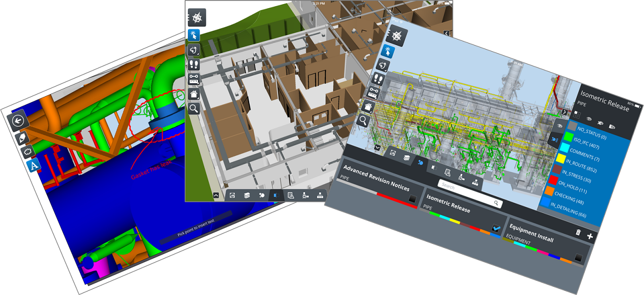
Task: Toggle eye visibility icon in Isometric Release header
Action: [x=589, y=119]
